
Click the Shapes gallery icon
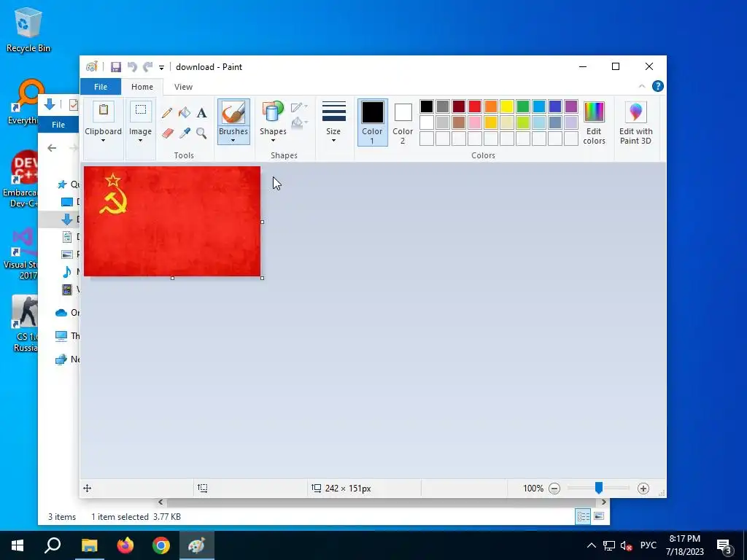tap(273, 112)
